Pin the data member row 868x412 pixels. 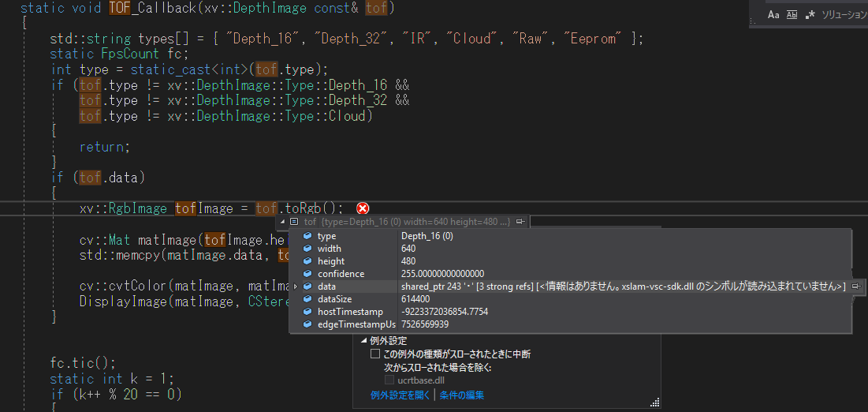[856, 287]
